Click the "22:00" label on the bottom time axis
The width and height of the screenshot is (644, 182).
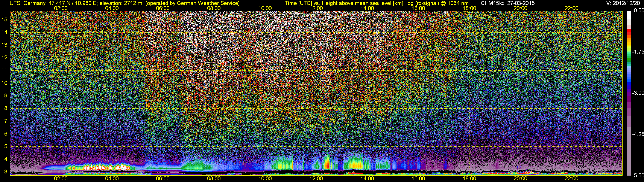[571, 179]
